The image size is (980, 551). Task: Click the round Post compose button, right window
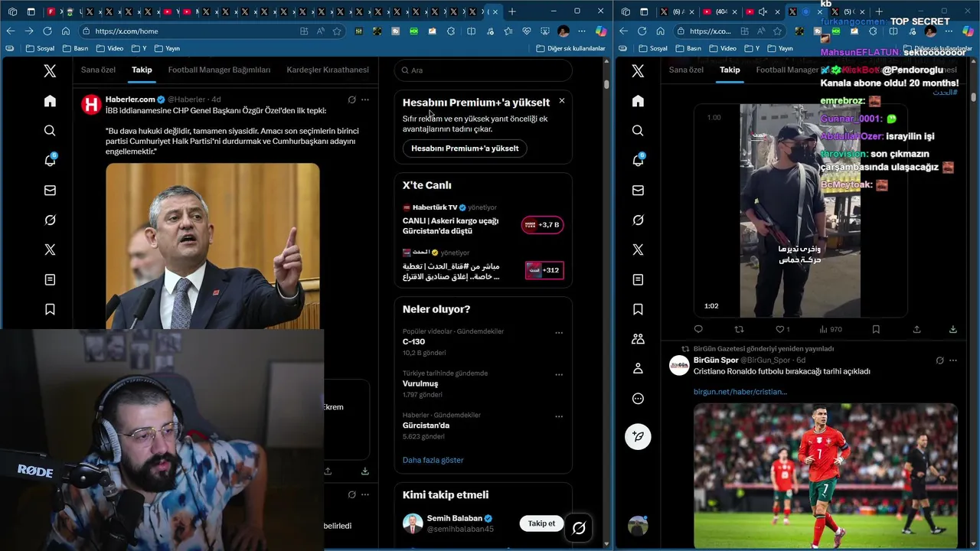tap(638, 437)
